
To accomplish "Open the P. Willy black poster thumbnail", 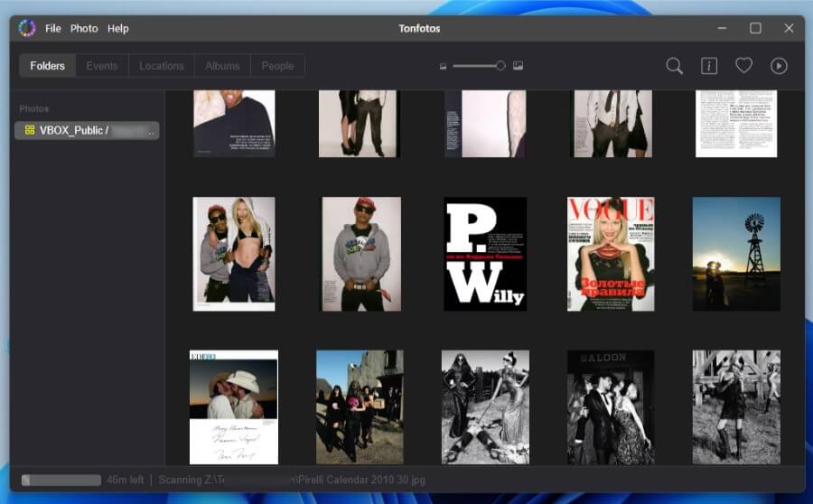I will pyautogui.click(x=485, y=254).
